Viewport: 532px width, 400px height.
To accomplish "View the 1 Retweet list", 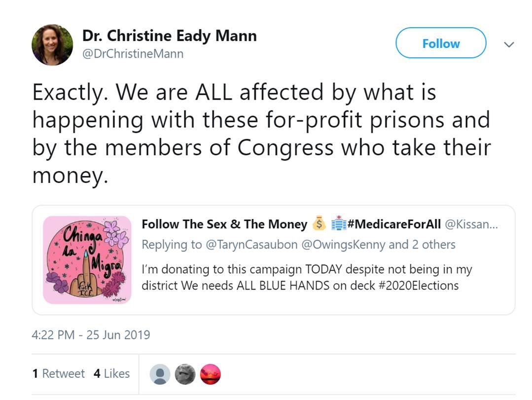I will (59, 373).
